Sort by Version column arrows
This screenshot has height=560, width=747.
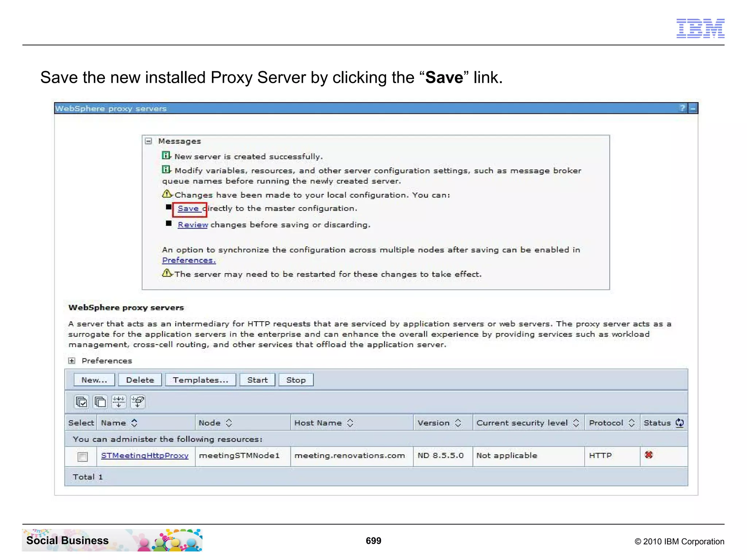pos(458,423)
